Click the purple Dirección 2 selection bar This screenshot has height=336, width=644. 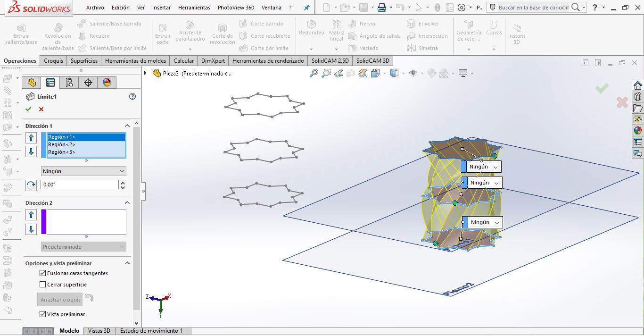tap(44, 222)
